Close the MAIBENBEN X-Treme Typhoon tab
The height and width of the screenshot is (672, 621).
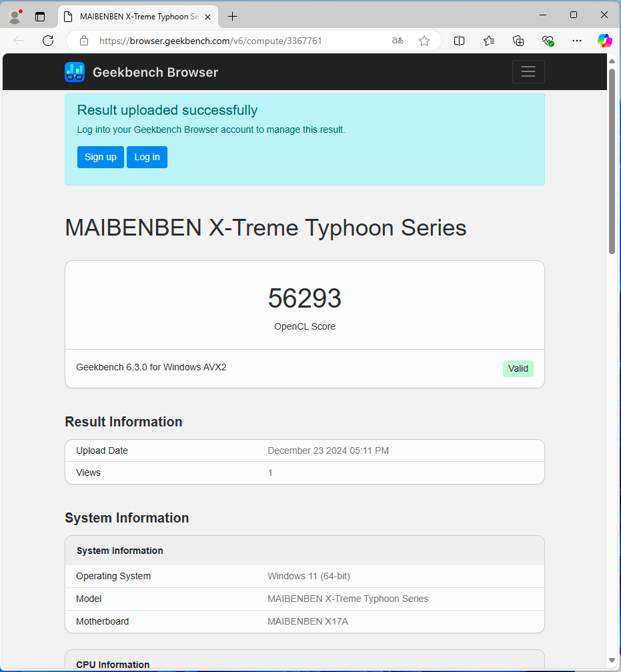pos(207,17)
